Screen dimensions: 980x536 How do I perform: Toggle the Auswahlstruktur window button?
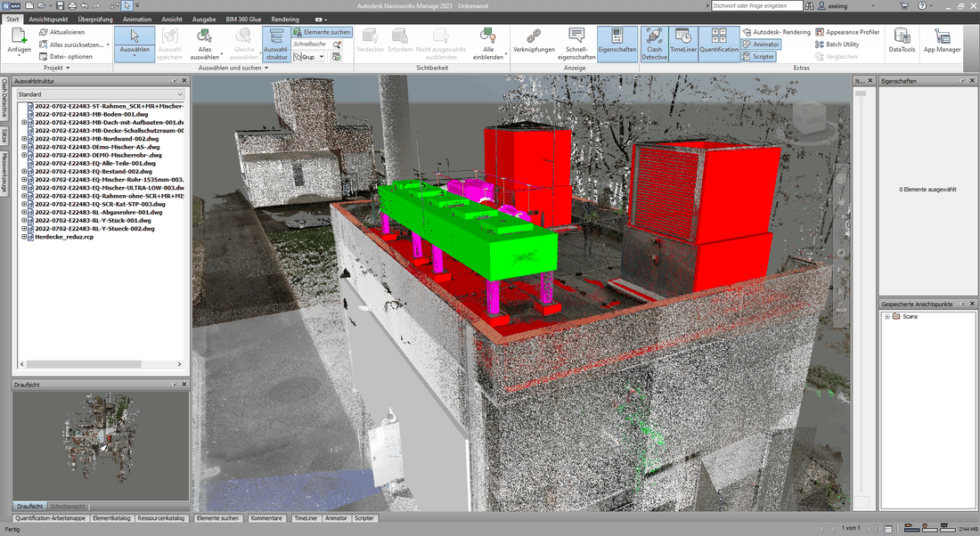coord(276,44)
